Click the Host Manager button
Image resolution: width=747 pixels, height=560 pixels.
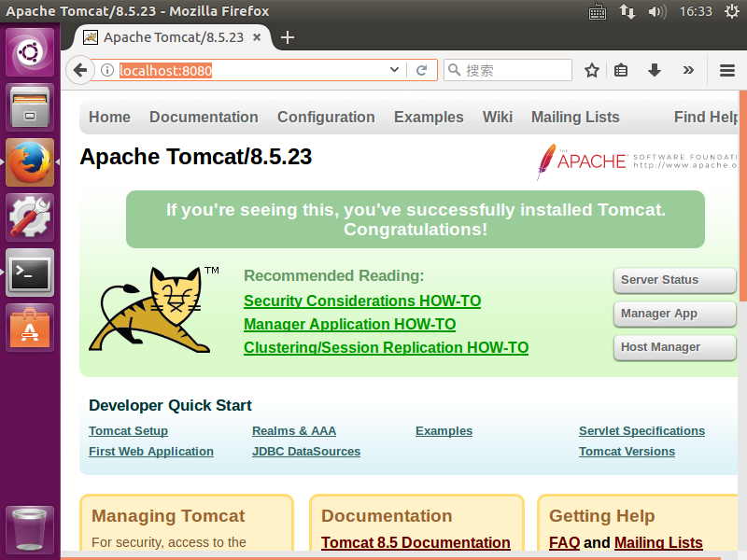pyautogui.click(x=674, y=347)
